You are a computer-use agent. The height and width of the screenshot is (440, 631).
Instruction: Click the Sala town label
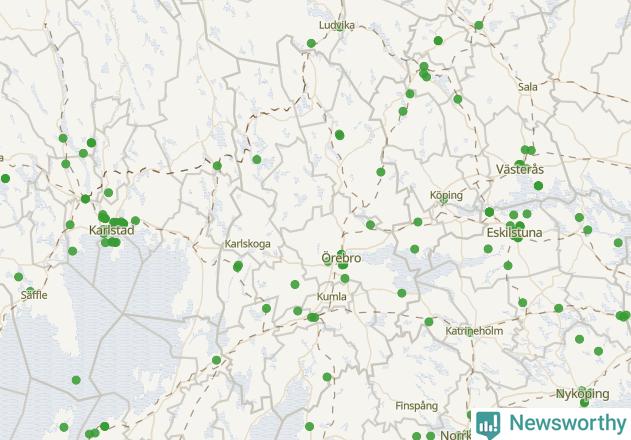point(528,87)
